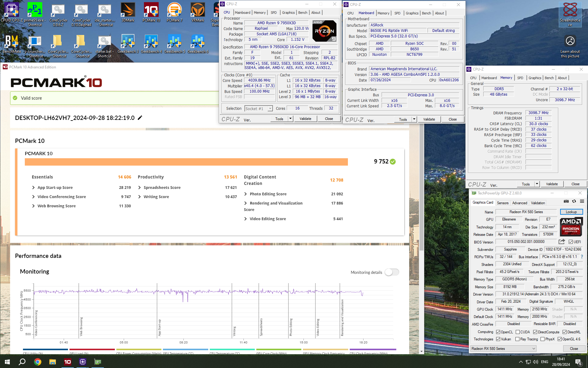Click Close in CPU-Z Mainboard window
The height and width of the screenshot is (368, 588).
click(x=453, y=119)
